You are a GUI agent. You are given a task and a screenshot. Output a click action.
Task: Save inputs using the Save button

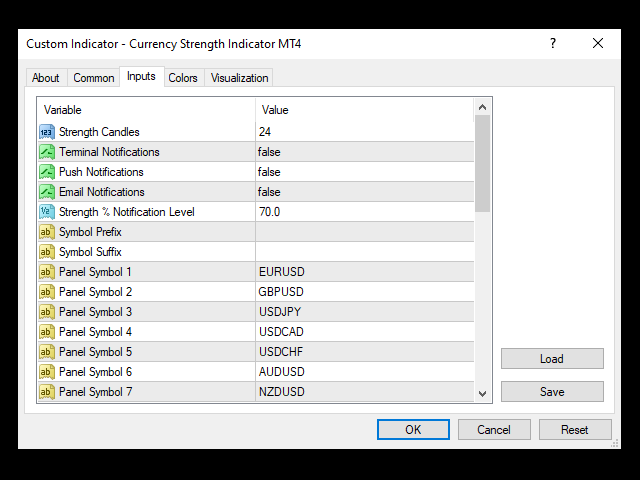[x=552, y=392]
